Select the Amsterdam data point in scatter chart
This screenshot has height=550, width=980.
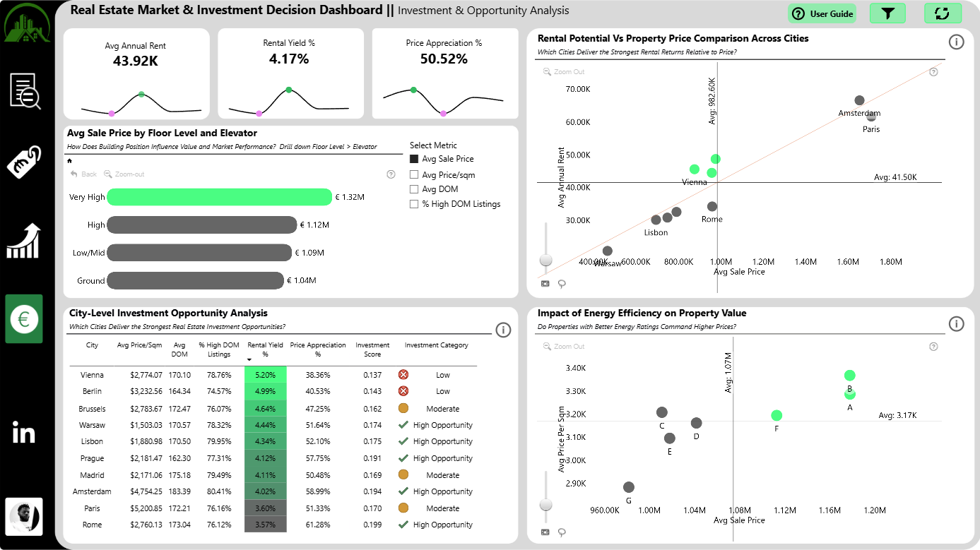(x=859, y=100)
